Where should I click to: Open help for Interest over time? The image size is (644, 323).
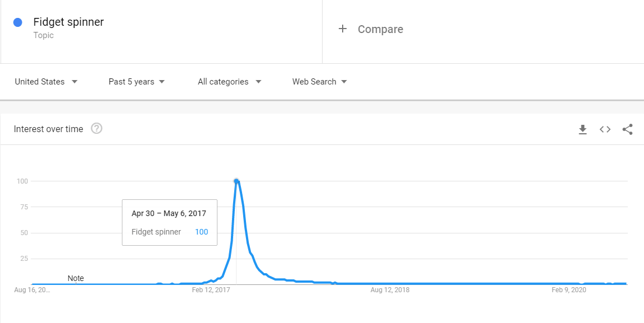97,129
